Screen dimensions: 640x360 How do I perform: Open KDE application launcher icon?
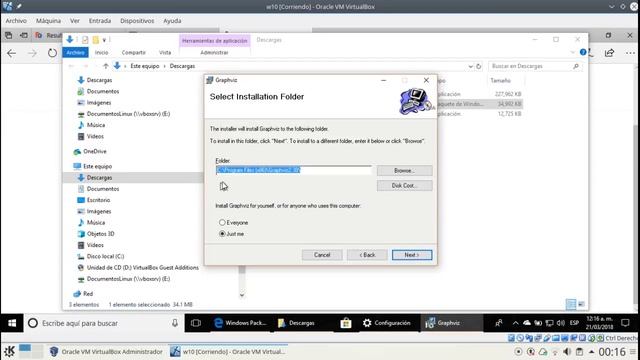click(x=9, y=351)
